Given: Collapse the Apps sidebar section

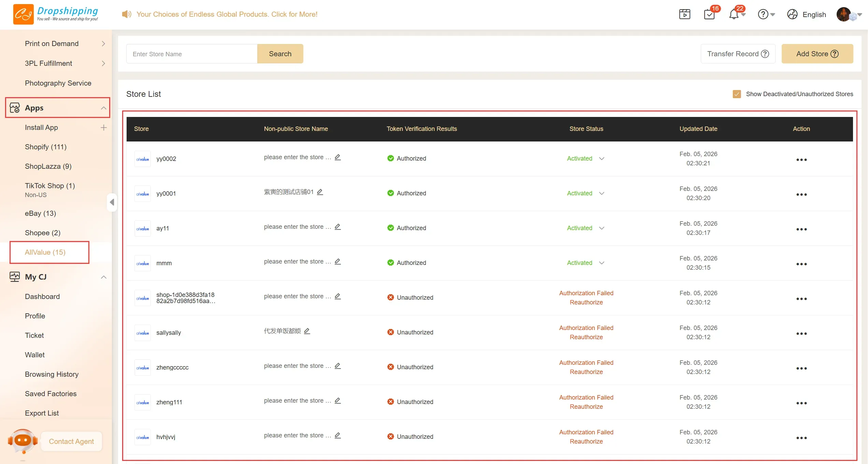Looking at the screenshot, I should tap(104, 108).
